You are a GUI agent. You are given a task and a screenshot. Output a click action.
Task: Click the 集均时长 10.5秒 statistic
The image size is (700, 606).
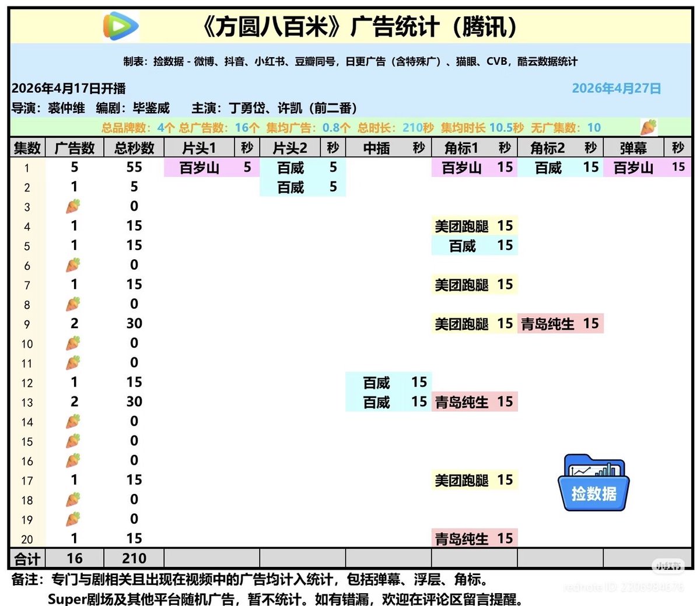coord(482,128)
